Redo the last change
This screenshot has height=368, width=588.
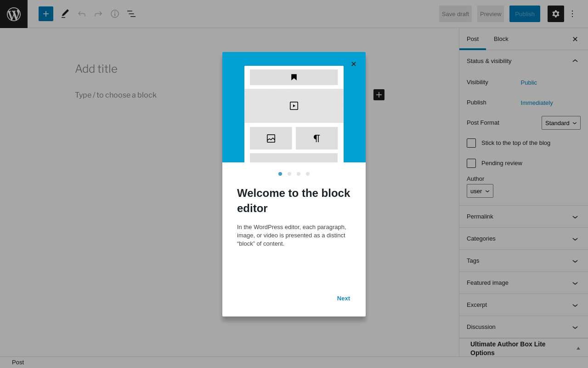98,14
